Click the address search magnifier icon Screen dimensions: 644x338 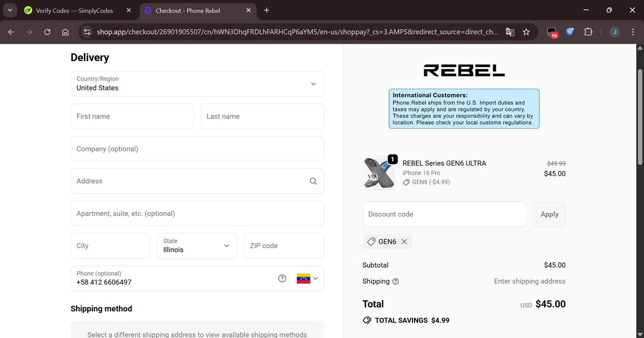pos(313,181)
